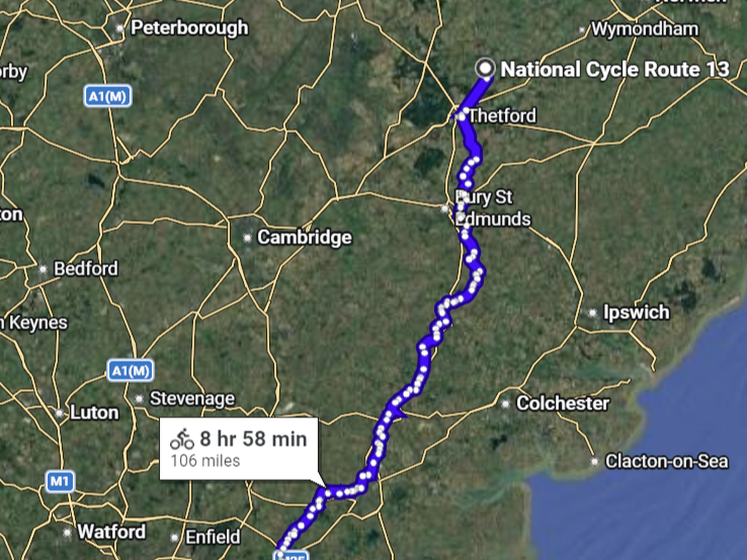Screen dimensions: 747x560
Task: Click the Luton town label
Action: pos(95,413)
